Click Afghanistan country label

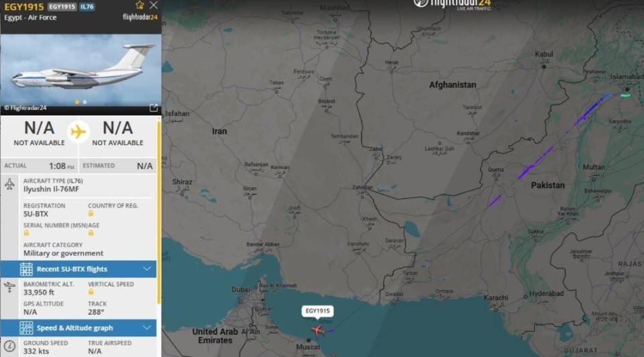pos(453,85)
